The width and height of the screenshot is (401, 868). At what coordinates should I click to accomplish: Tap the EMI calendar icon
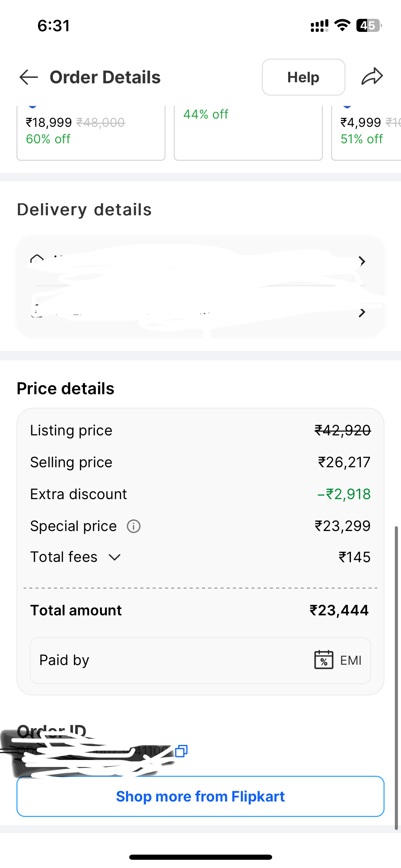pyautogui.click(x=324, y=660)
